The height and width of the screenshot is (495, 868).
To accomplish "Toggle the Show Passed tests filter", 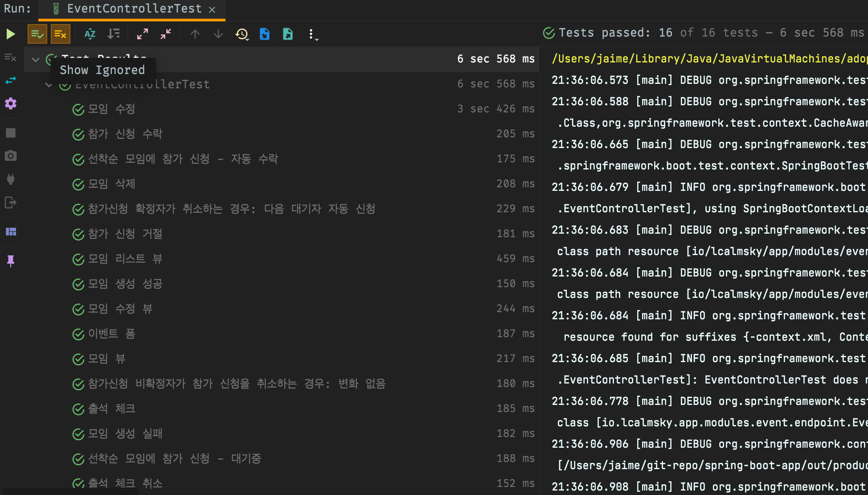I will point(37,34).
